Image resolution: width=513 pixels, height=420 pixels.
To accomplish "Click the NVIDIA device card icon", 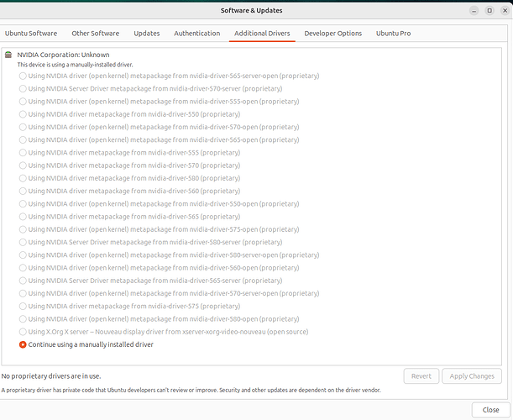I will 8,55.
